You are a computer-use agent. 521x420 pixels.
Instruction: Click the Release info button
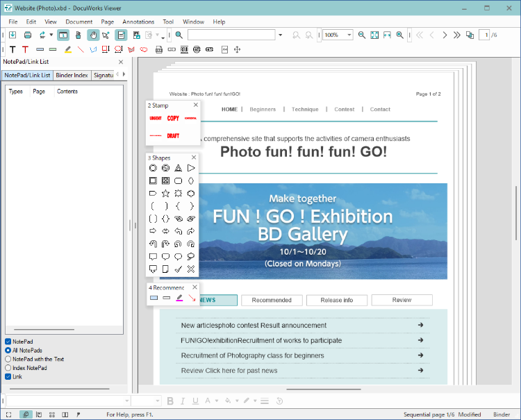point(337,300)
